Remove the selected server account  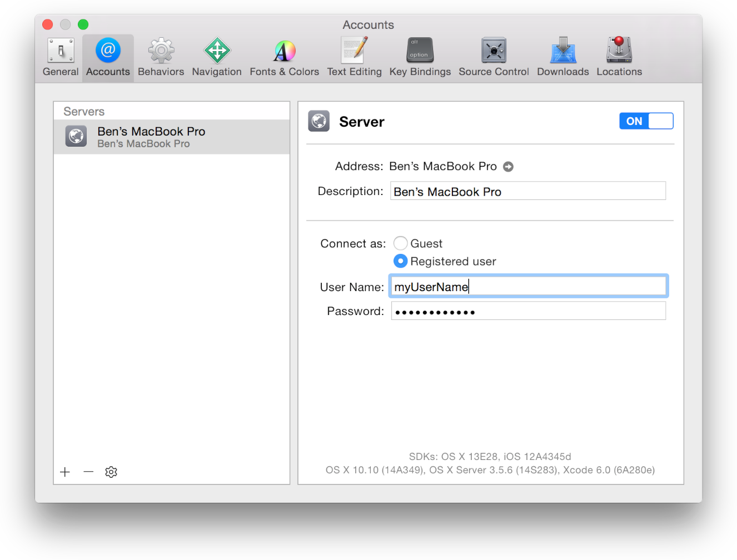88,472
